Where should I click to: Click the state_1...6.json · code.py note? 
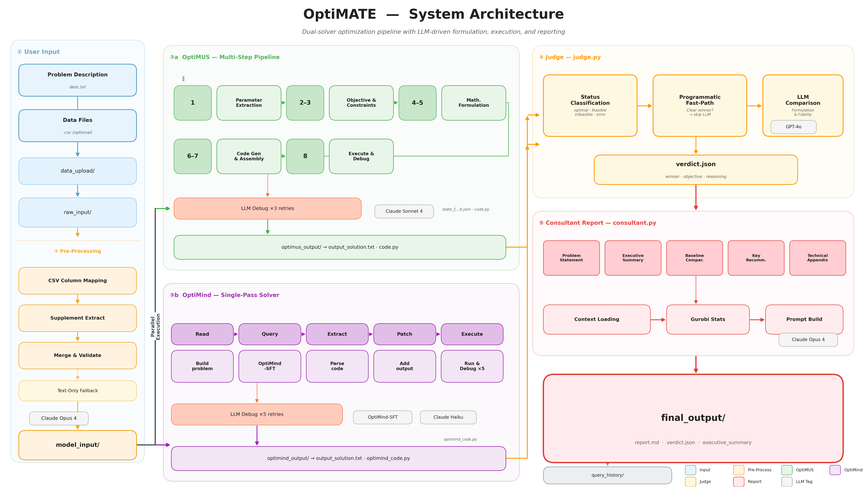466,210
